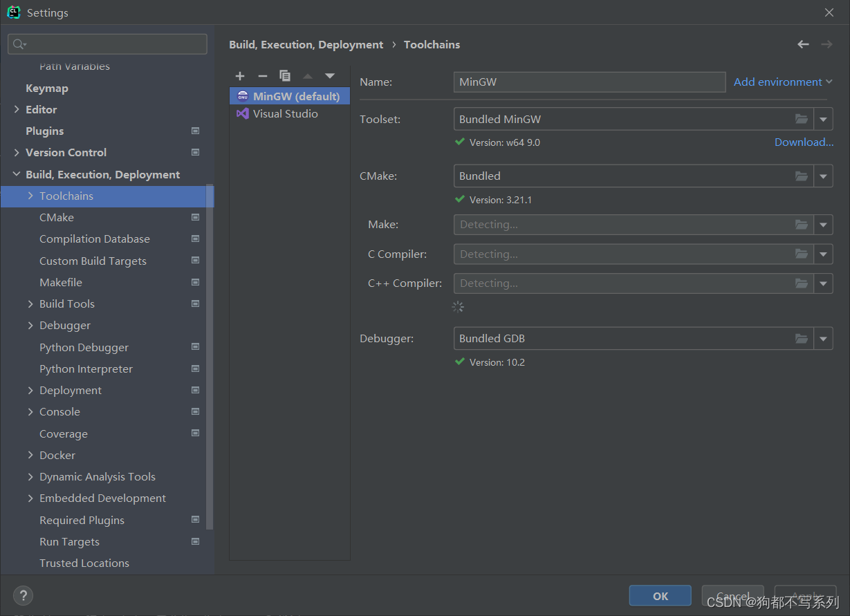Viewport: 850px width, 616px height.
Task: Browse folder for C Compiler path
Action: pyautogui.click(x=802, y=254)
